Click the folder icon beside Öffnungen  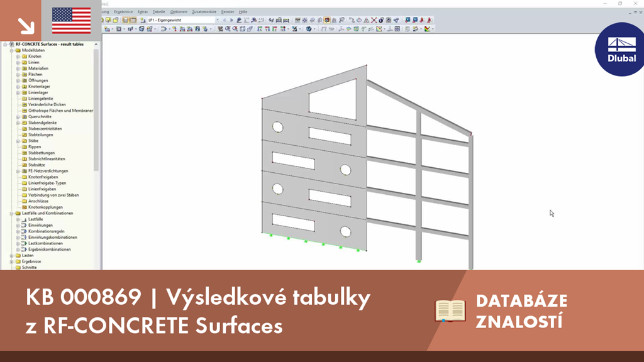click(x=25, y=80)
